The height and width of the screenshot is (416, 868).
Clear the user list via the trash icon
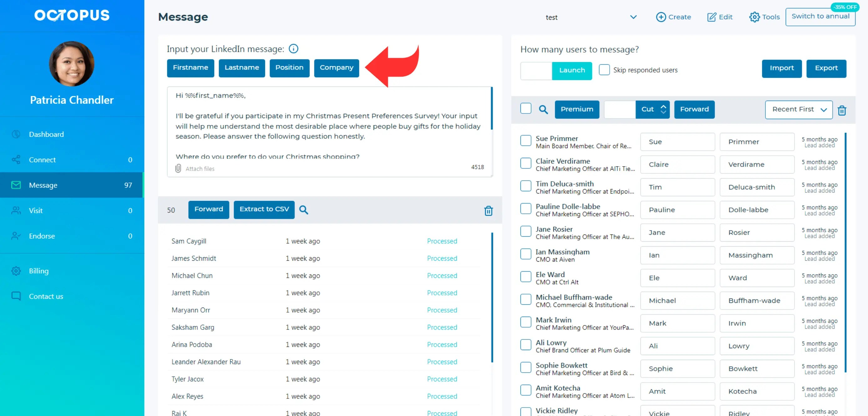coord(842,110)
